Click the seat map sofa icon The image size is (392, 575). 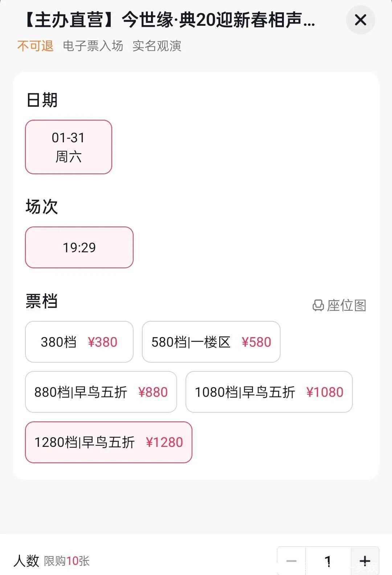click(318, 306)
